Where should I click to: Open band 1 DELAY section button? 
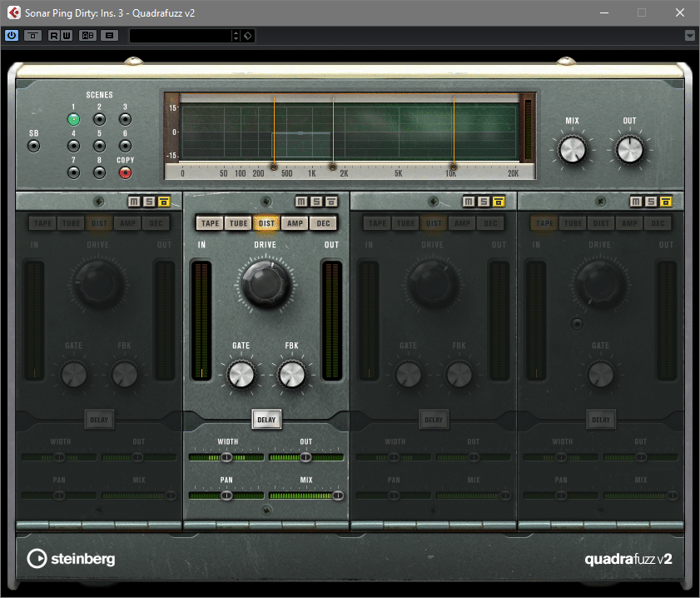pyautogui.click(x=99, y=420)
